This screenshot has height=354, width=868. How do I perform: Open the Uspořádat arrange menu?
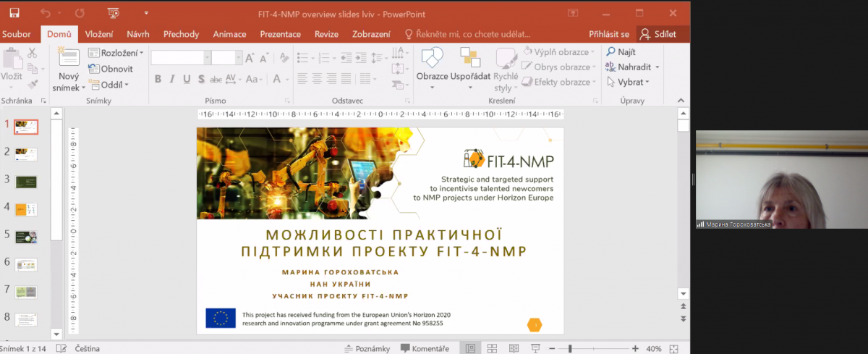pyautogui.click(x=470, y=69)
